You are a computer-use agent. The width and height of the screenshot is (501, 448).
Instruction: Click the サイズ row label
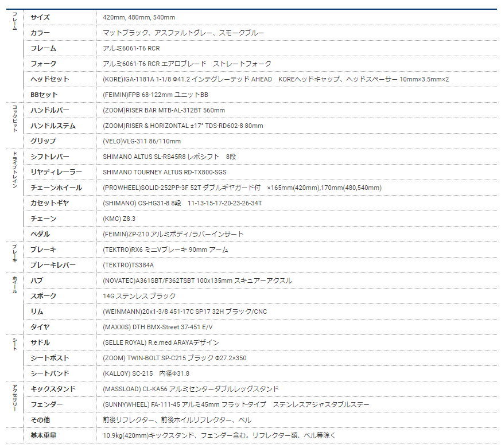(x=40, y=17)
